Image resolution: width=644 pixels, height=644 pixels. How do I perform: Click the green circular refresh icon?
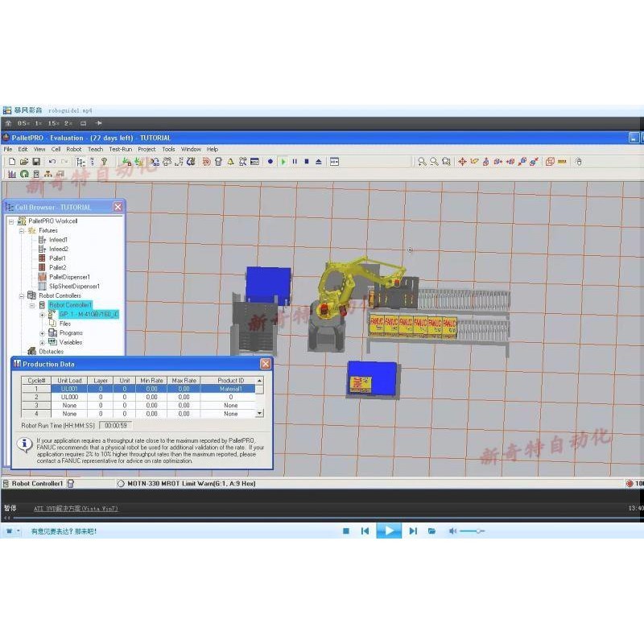(x=24, y=174)
